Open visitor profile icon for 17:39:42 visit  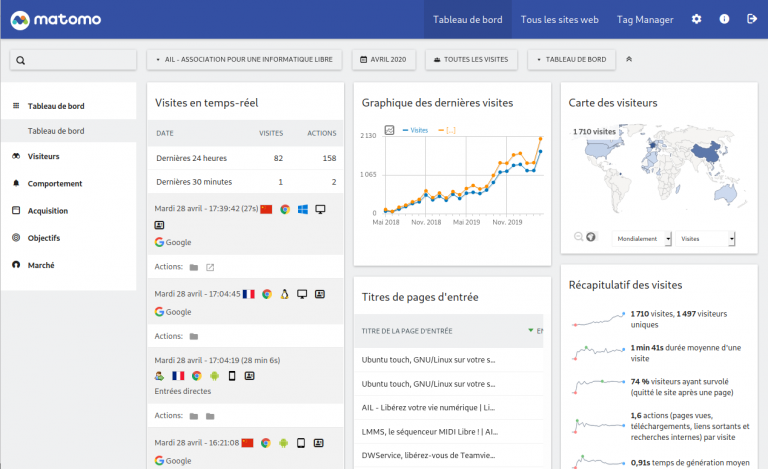pyautogui.click(x=160, y=226)
